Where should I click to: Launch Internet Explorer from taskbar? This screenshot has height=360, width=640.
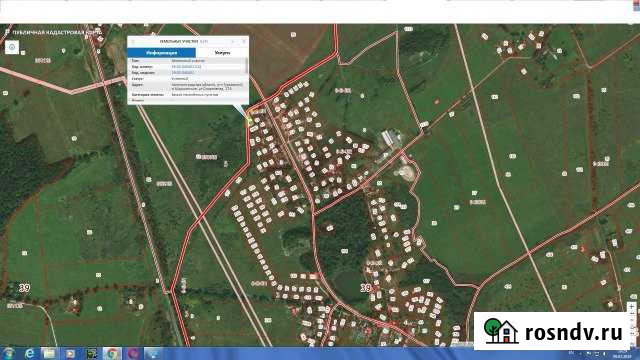click(x=30, y=353)
